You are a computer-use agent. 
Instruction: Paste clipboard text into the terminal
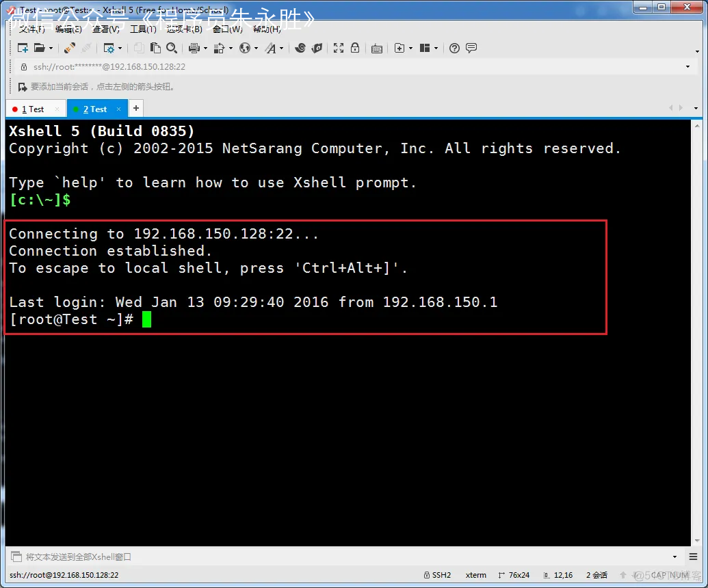[x=155, y=48]
